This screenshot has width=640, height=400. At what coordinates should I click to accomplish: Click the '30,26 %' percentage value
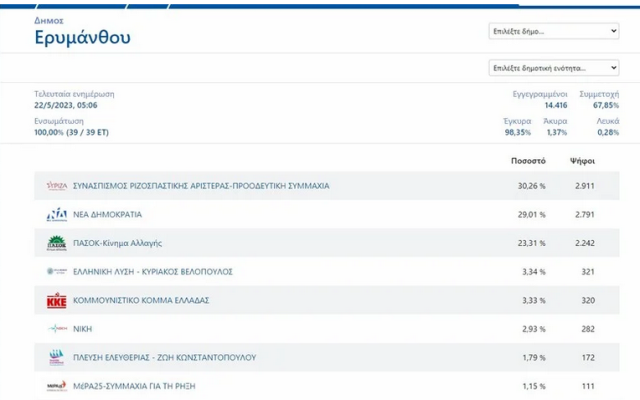coord(531,186)
